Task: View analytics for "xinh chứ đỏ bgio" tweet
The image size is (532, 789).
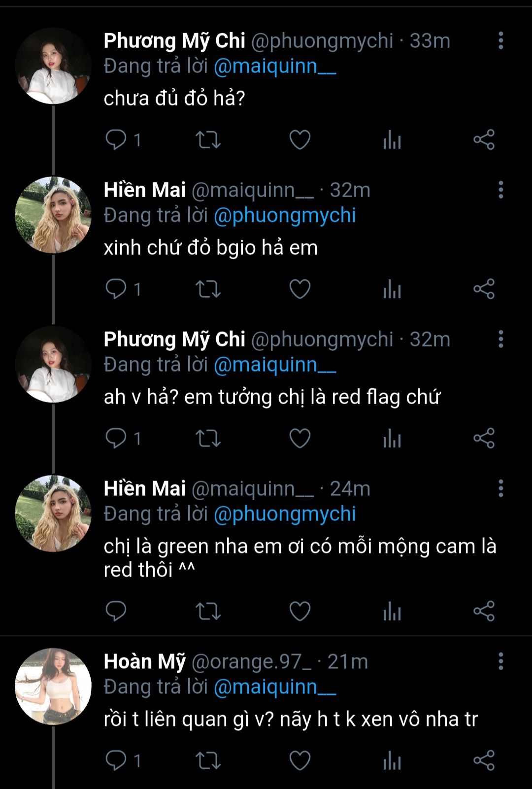Action: pos(392,289)
